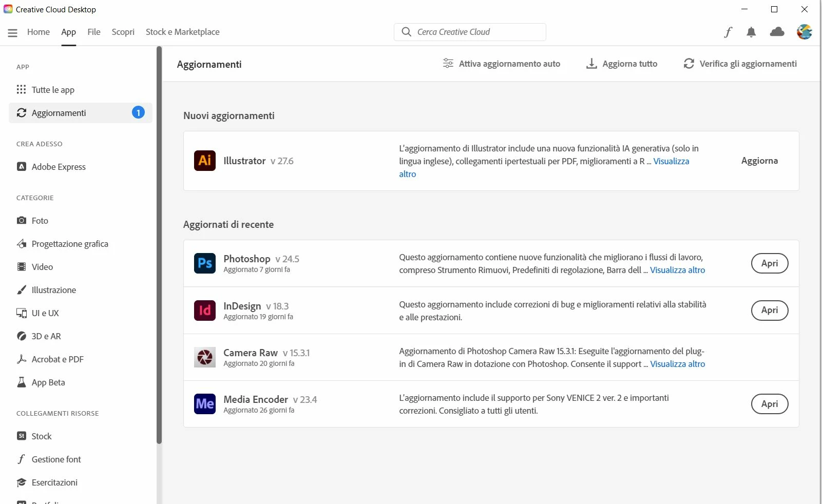Viewport: 822px width, 504px height.
Task: Click the Media Encoder app icon
Action: point(205,404)
